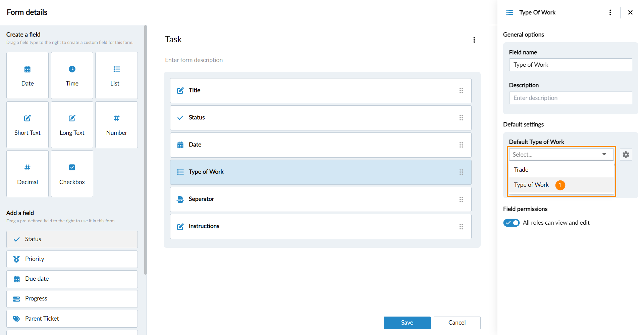Open settings gear beside Default Type of Work
This screenshot has width=644, height=335.
point(626,155)
